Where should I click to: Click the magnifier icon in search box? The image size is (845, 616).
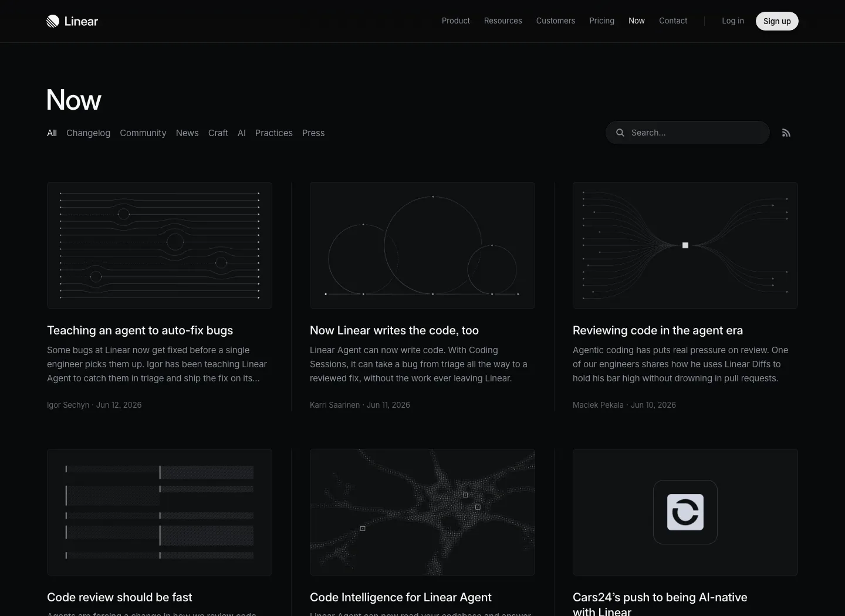(620, 133)
